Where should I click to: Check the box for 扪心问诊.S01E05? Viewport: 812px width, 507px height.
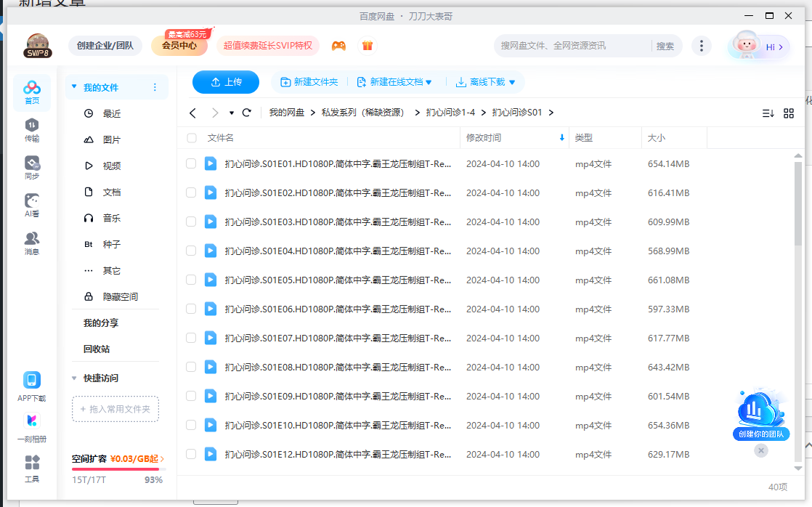[191, 280]
